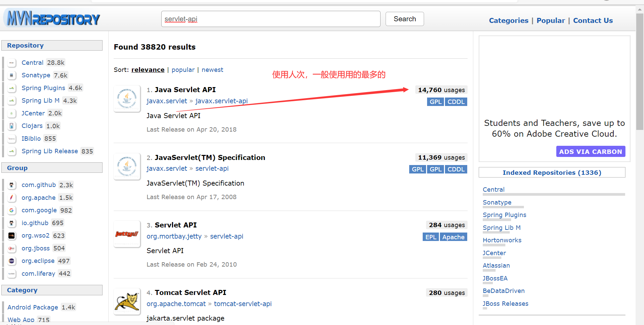Click the com.github group icon
Viewport: 644px width, 325px height.
click(x=12, y=185)
